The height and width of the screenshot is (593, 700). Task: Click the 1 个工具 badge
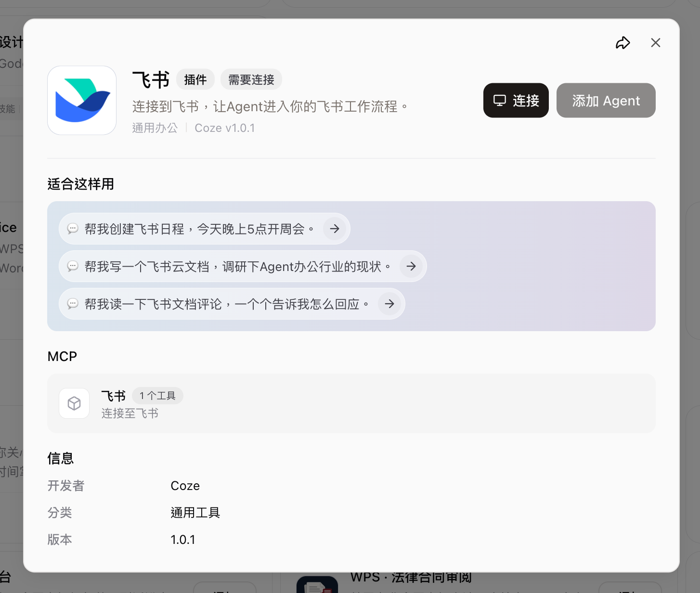pos(157,396)
